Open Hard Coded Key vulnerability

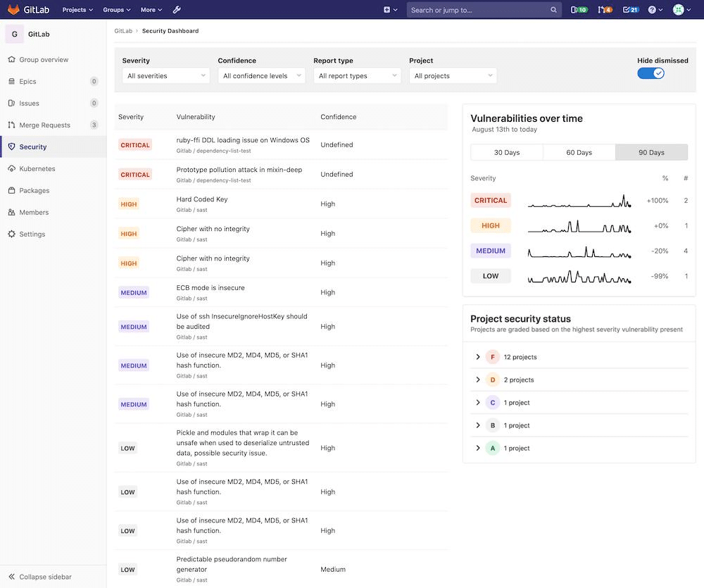coord(202,199)
